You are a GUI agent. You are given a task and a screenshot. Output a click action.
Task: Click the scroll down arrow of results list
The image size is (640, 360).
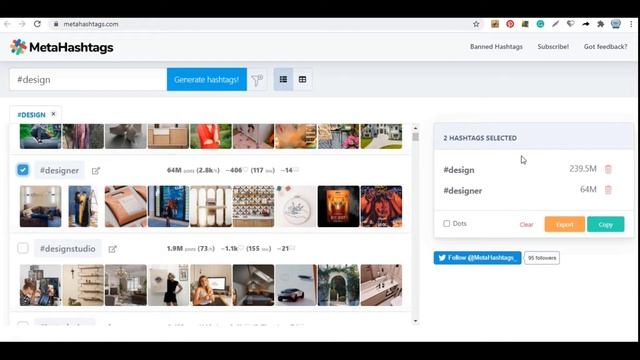coord(416,321)
